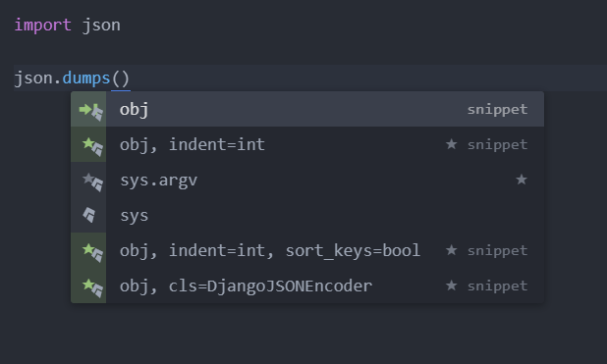This screenshot has height=364, width=607.
Task: Click right-side star on 'sys.argv' row
Action: pyautogui.click(x=522, y=180)
